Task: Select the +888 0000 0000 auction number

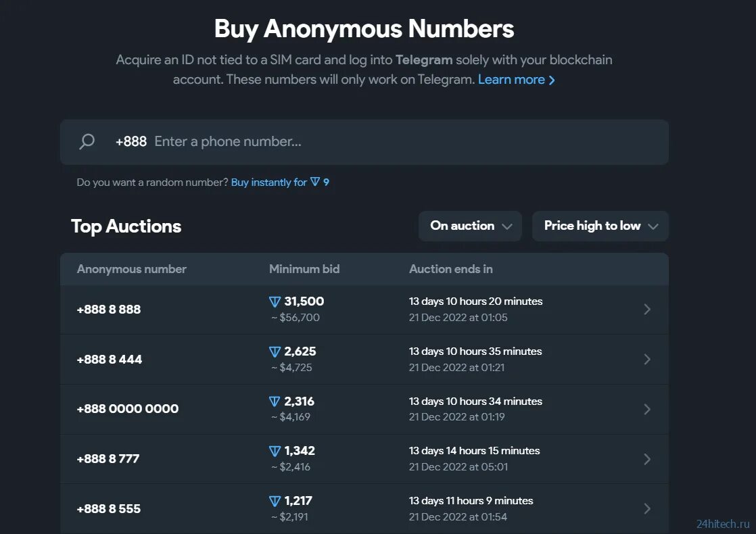Action: [x=128, y=409]
